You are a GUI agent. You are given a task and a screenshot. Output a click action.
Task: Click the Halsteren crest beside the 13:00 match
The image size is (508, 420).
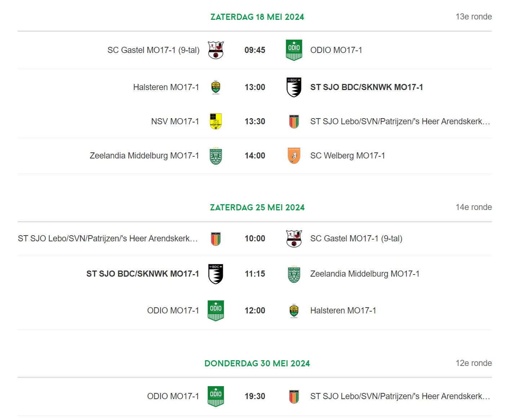click(x=216, y=87)
